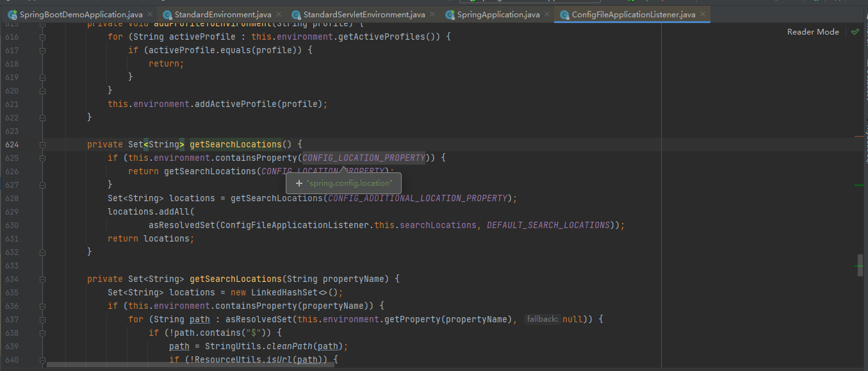Image resolution: width=868 pixels, height=371 pixels.
Task: Click the getSearchLocations method name on line 624
Action: [x=236, y=144]
